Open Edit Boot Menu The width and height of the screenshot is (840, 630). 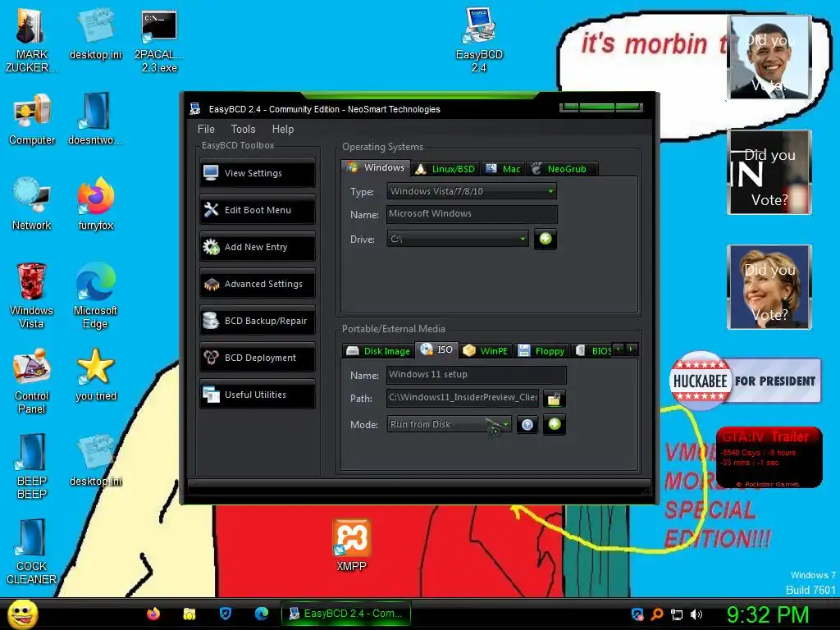tap(257, 210)
